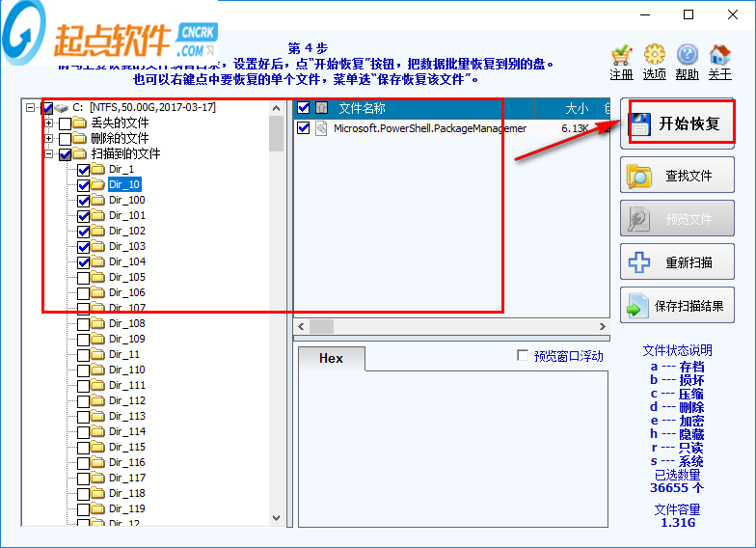756x548 pixels.
Task: Click the blue plus icon for 重新扫描
Action: (639, 262)
